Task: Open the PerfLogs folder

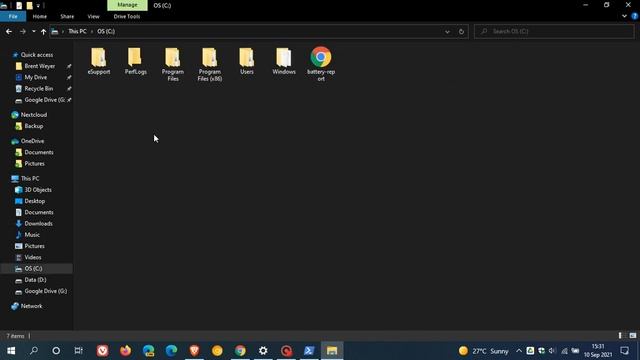Action: coord(136,61)
